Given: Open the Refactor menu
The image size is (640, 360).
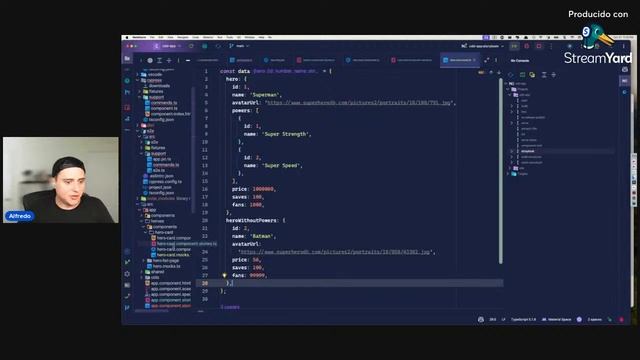Looking at the screenshot, I should click(208, 37).
